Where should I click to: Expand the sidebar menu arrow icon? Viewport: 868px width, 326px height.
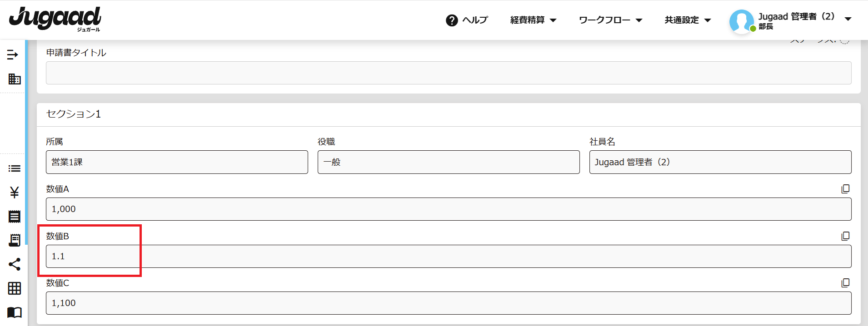pyautogui.click(x=13, y=55)
